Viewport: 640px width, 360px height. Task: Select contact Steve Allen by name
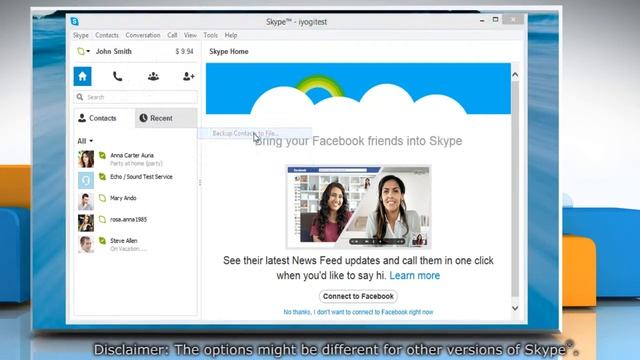[x=124, y=240]
